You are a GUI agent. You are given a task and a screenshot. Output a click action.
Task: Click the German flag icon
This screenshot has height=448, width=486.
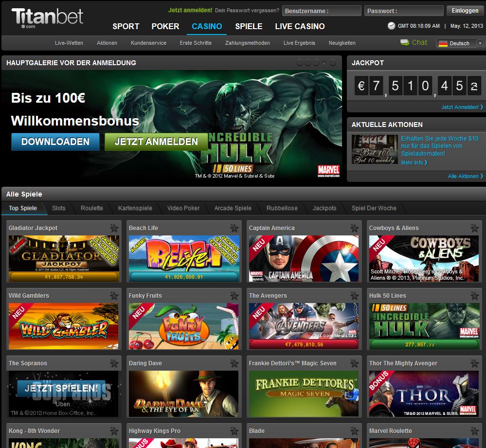pos(443,43)
